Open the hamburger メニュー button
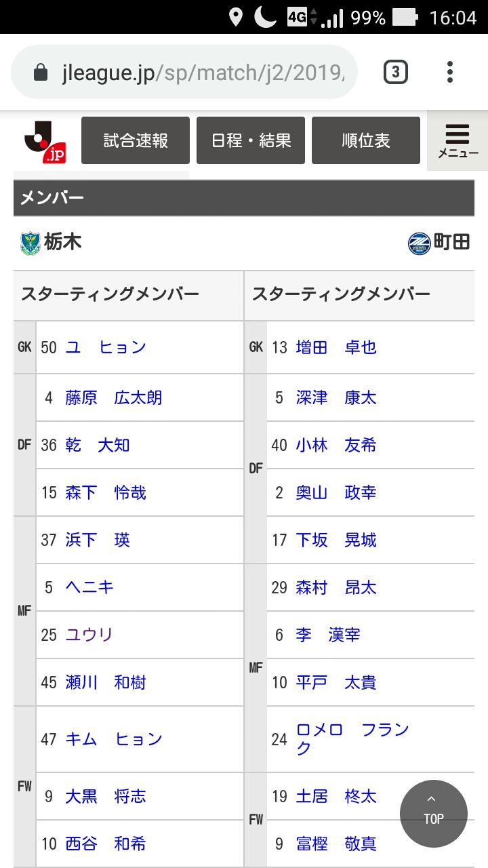 point(457,140)
